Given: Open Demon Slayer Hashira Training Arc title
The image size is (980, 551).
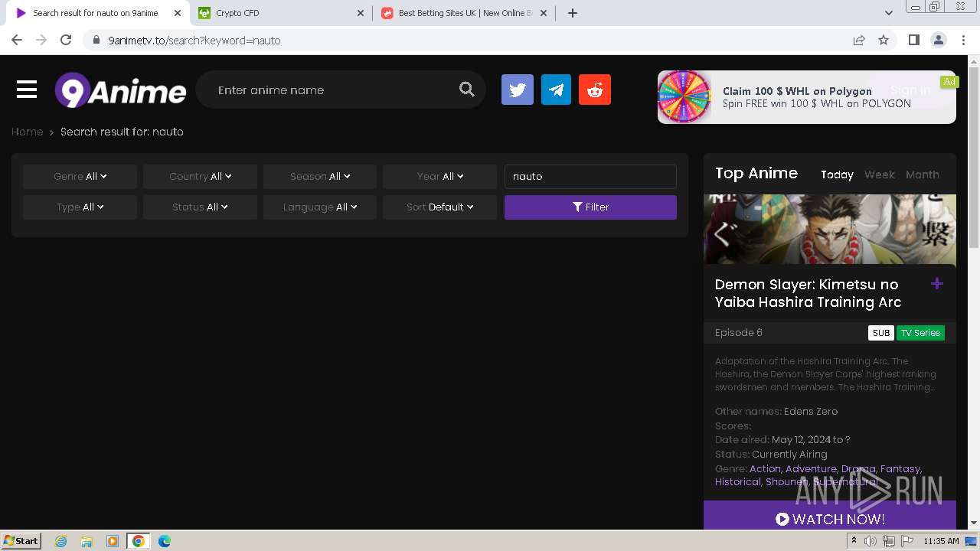Looking at the screenshot, I should [x=808, y=293].
